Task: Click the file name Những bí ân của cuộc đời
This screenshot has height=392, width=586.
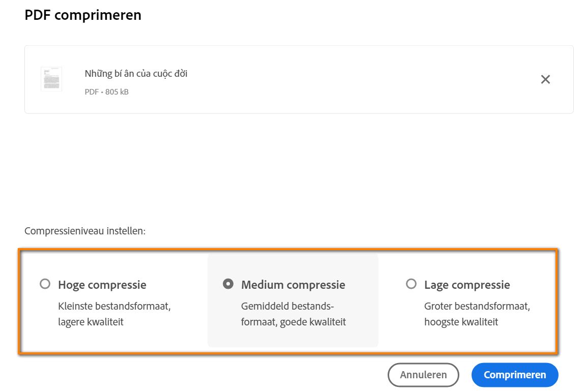Action: (x=136, y=73)
